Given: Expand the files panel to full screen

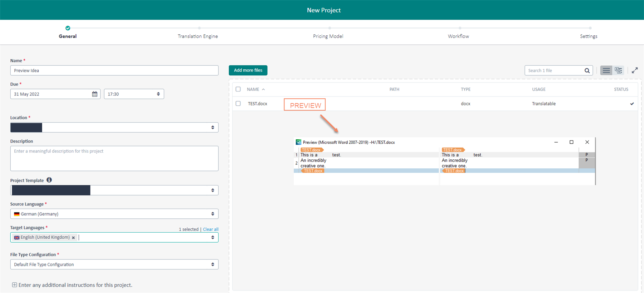Looking at the screenshot, I should (635, 70).
